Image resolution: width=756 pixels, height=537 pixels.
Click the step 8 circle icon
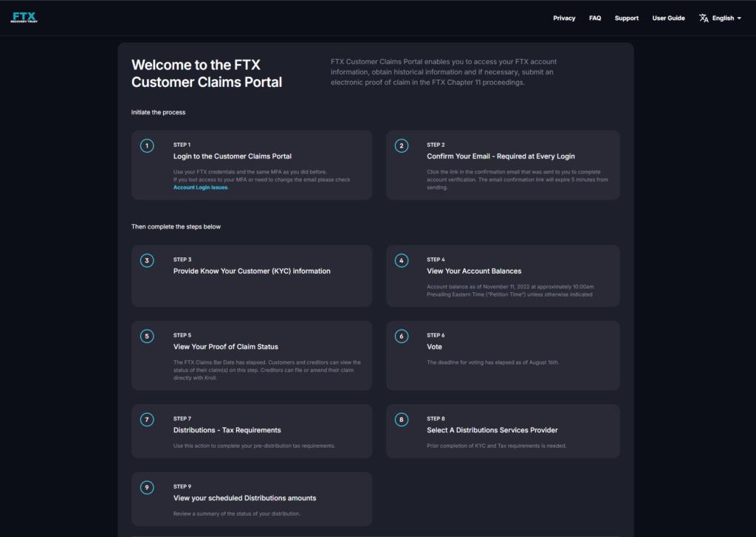pos(401,420)
